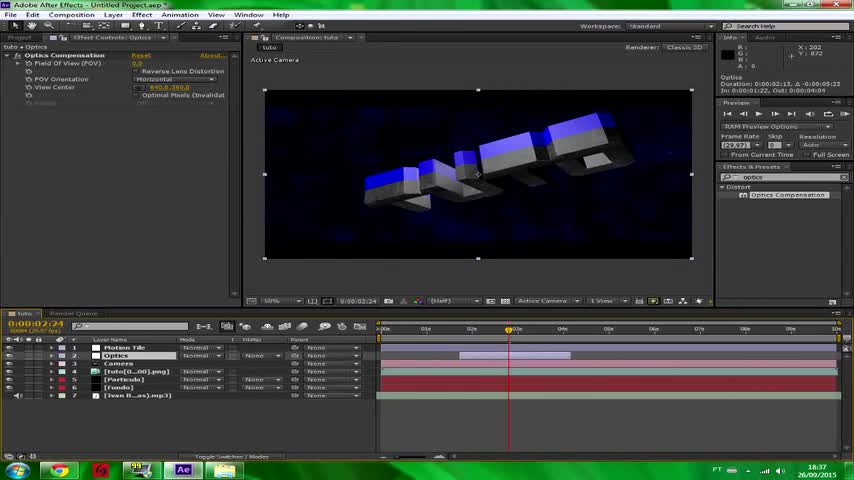Open File Explorer from taskbar

[224, 470]
